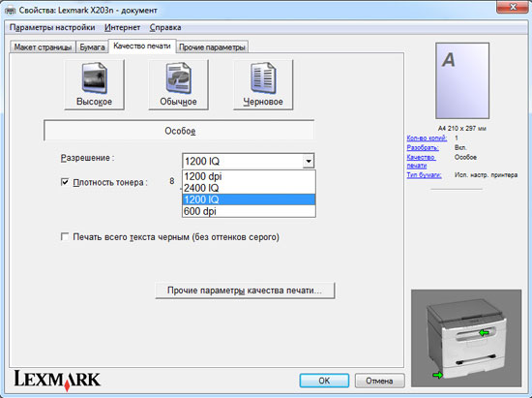Click the Lexmark printer image

click(466, 338)
